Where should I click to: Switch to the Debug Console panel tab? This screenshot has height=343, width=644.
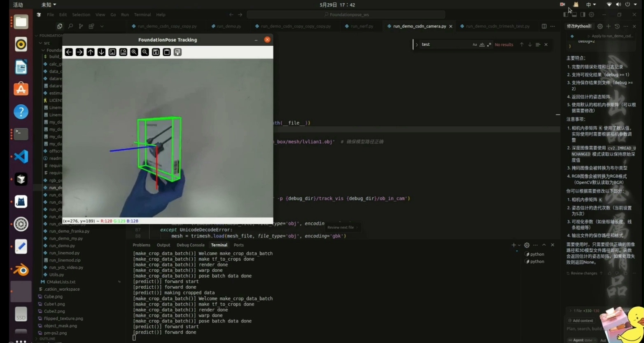(x=190, y=245)
